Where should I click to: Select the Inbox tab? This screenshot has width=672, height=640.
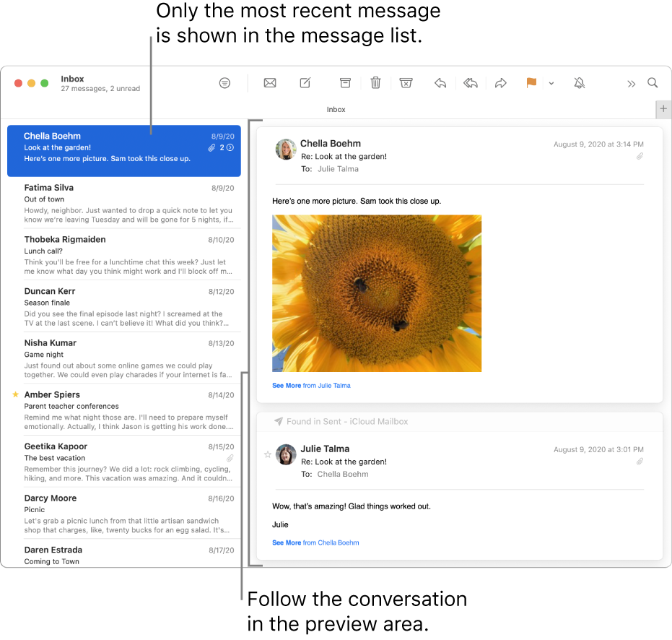(336, 109)
